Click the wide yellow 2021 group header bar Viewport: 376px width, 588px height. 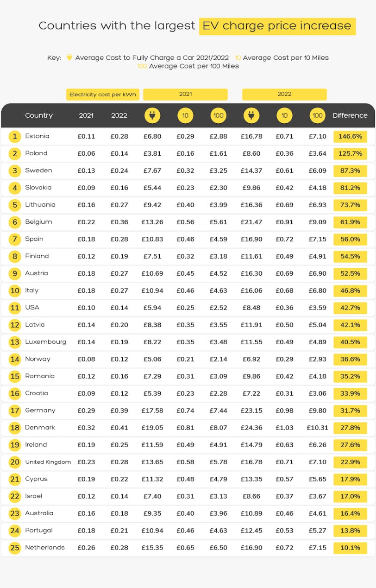185,95
